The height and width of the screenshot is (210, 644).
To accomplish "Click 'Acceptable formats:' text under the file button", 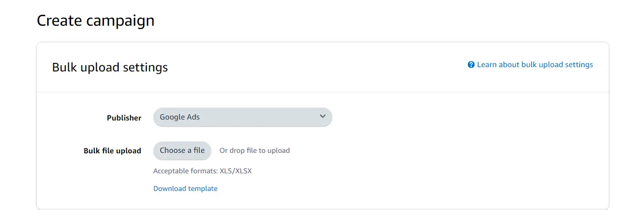I will (x=185, y=170).
